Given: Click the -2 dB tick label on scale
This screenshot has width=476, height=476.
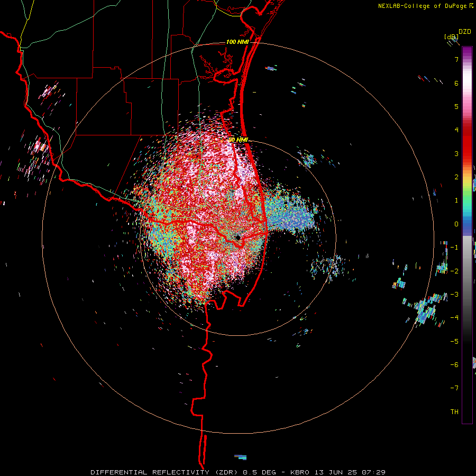Looking at the screenshot, I should pyautogui.click(x=454, y=271).
